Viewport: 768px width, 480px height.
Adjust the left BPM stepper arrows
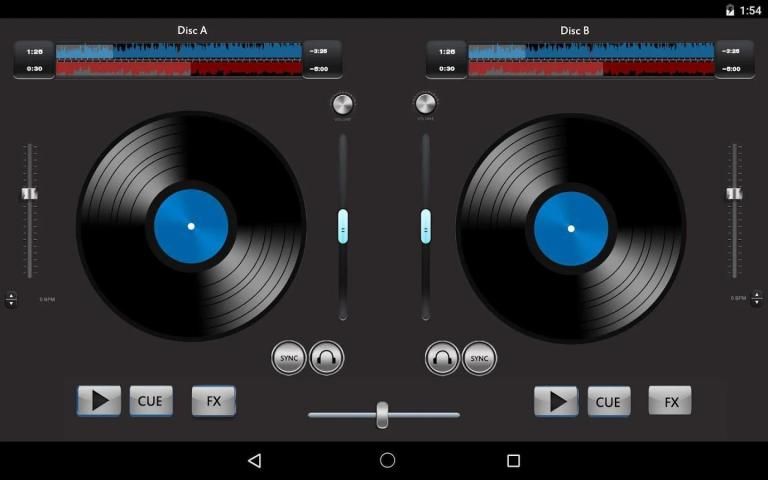(x=11, y=299)
